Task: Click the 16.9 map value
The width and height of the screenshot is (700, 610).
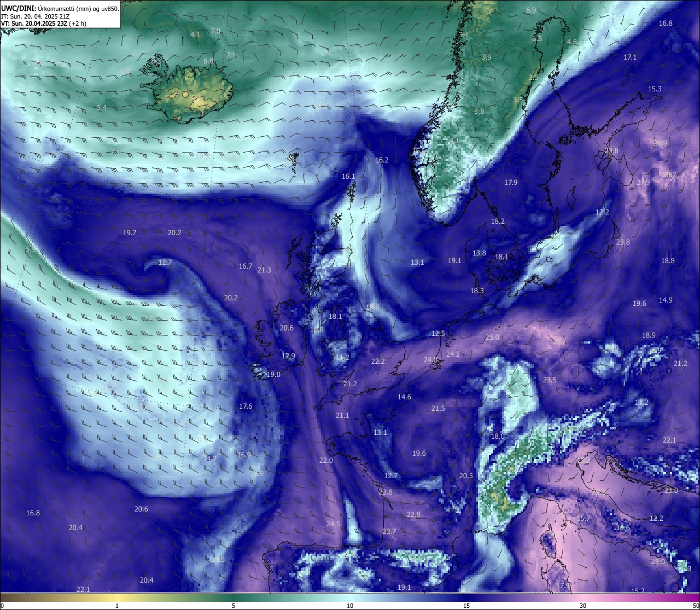Action: [244, 455]
